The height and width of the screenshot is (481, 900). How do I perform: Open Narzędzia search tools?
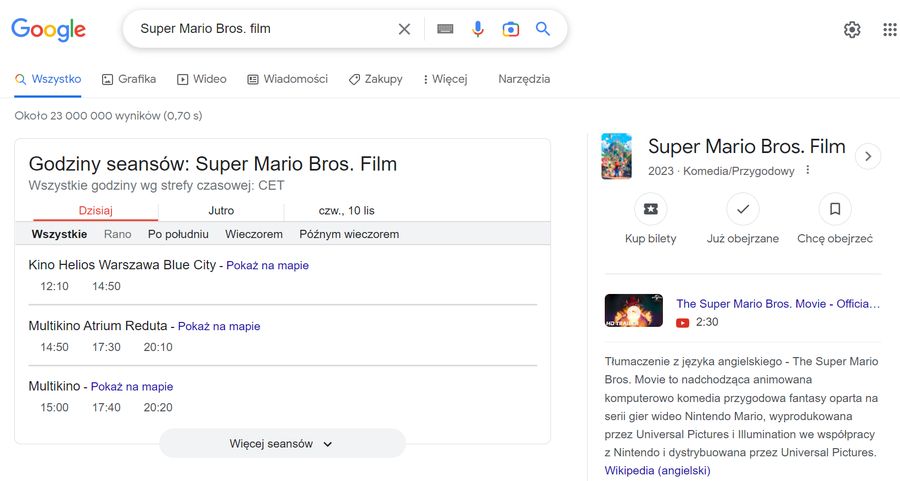click(524, 79)
